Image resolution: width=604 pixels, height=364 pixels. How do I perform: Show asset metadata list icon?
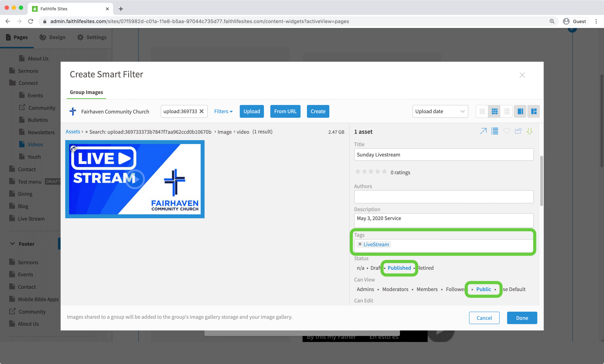(x=495, y=131)
